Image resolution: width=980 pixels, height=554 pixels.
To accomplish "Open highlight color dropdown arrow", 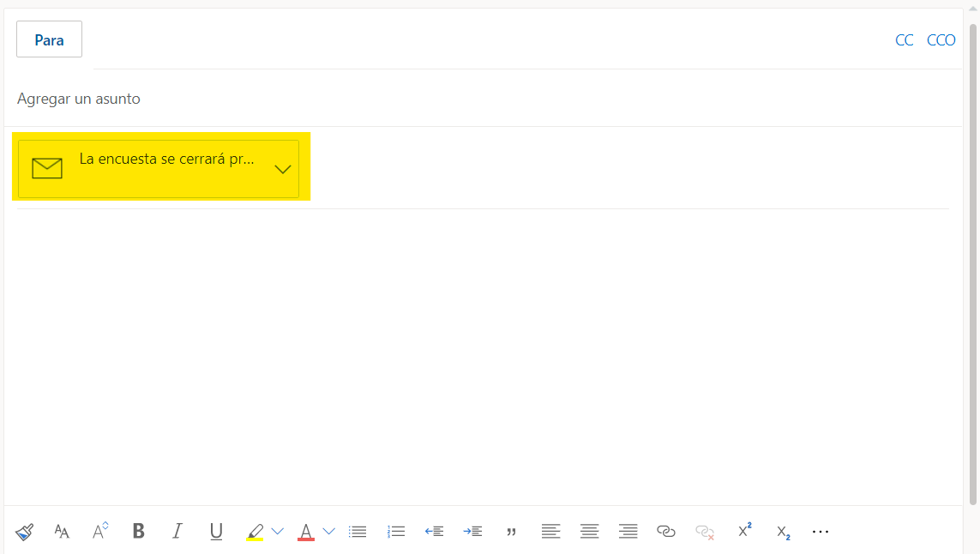I will click(278, 532).
